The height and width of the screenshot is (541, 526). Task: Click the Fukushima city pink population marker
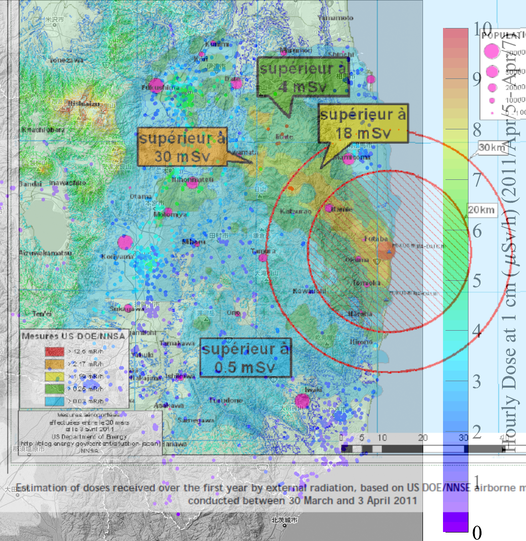coord(156,85)
